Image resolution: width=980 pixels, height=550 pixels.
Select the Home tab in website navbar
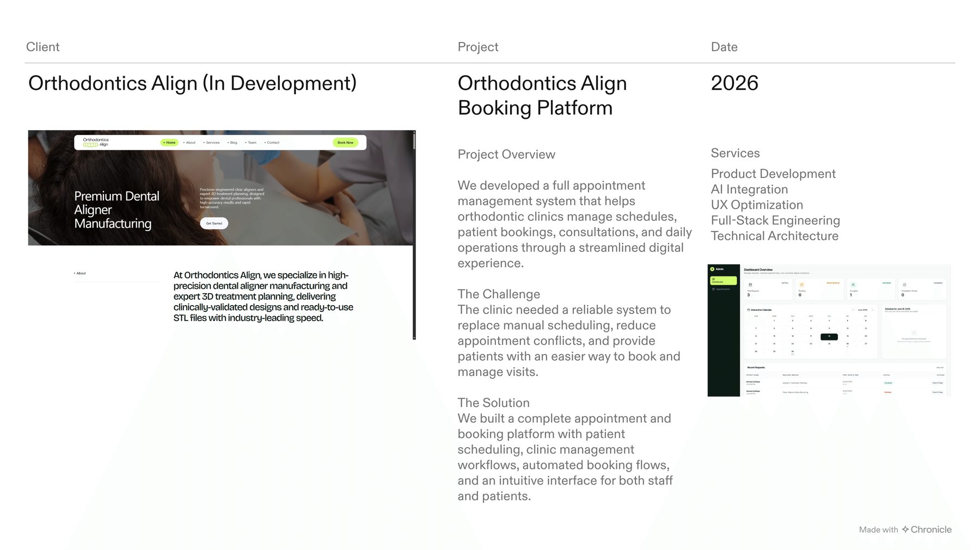pyautogui.click(x=169, y=143)
